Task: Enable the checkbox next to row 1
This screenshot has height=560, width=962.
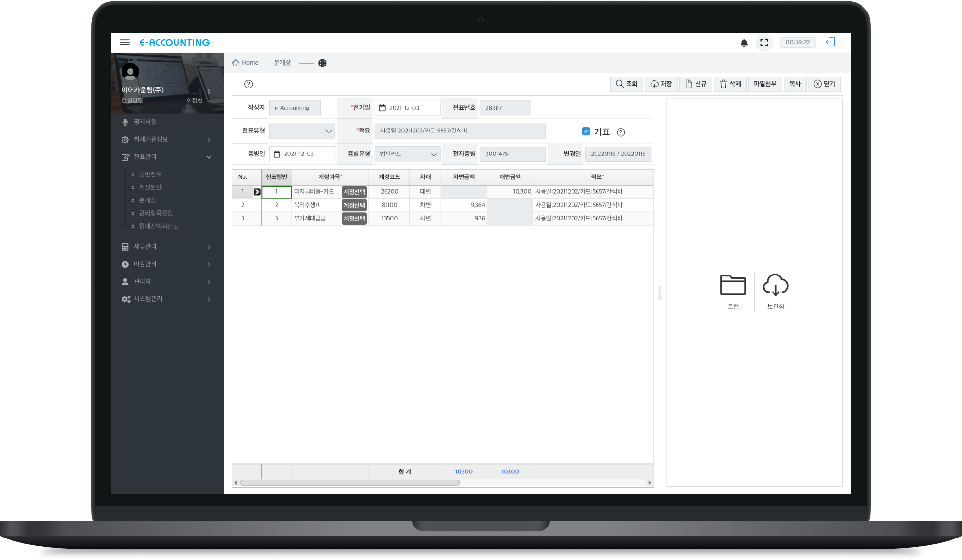Action: click(x=257, y=191)
